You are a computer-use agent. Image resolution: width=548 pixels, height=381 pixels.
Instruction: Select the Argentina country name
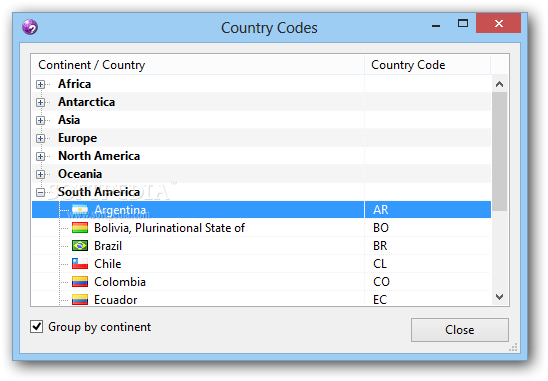click(120, 210)
